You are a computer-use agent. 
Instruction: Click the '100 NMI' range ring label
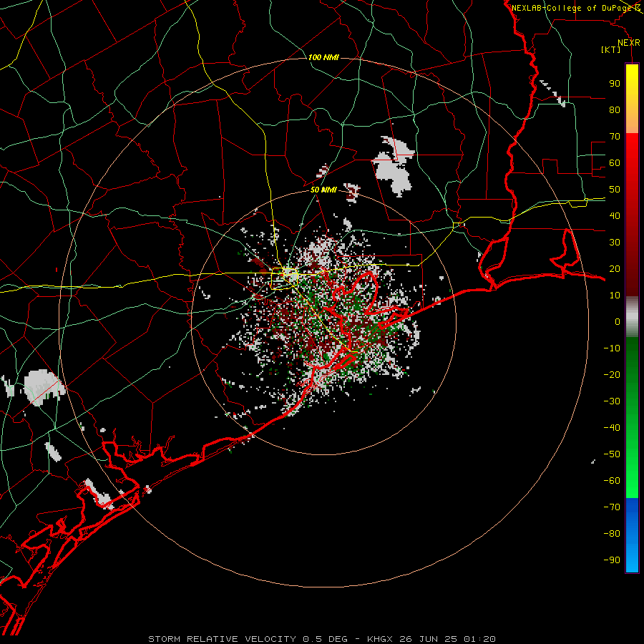tap(323, 57)
